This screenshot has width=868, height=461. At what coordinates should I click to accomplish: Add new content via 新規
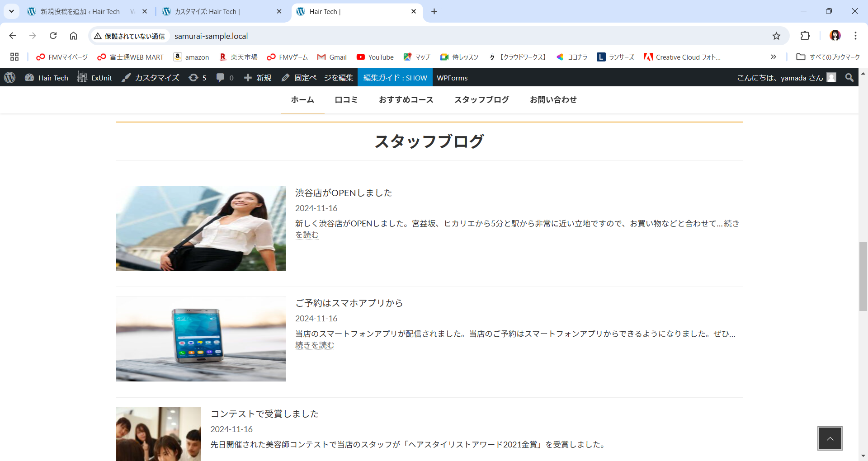pos(258,78)
